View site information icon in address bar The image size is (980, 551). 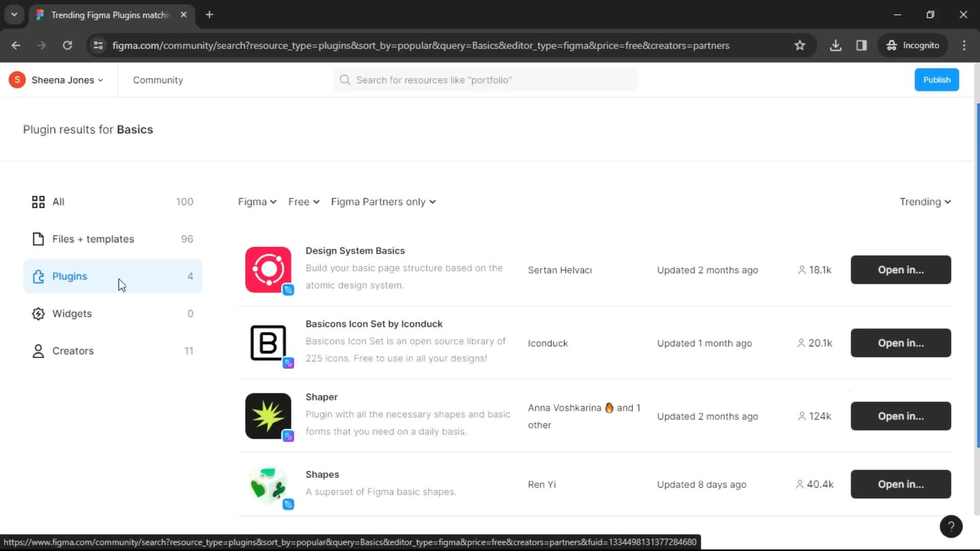pyautogui.click(x=99, y=45)
